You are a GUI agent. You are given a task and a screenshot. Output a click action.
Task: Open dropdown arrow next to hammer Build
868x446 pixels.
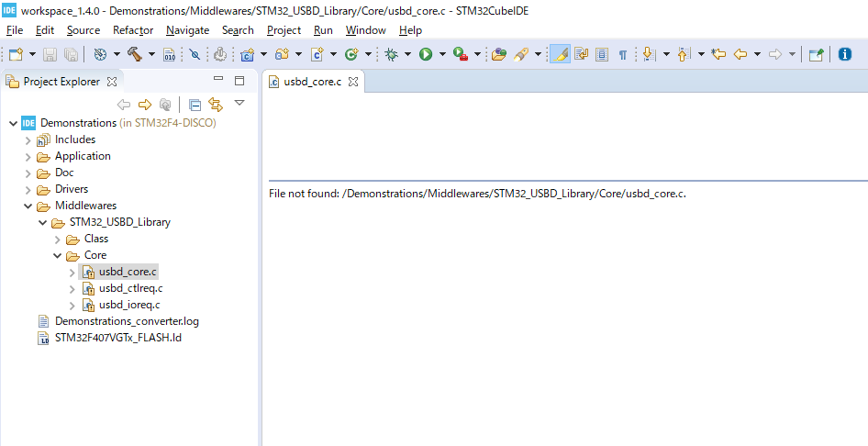tap(151, 54)
